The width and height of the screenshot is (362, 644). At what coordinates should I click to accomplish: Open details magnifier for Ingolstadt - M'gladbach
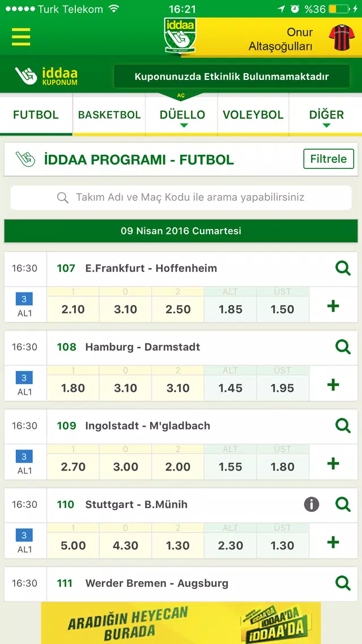click(343, 426)
